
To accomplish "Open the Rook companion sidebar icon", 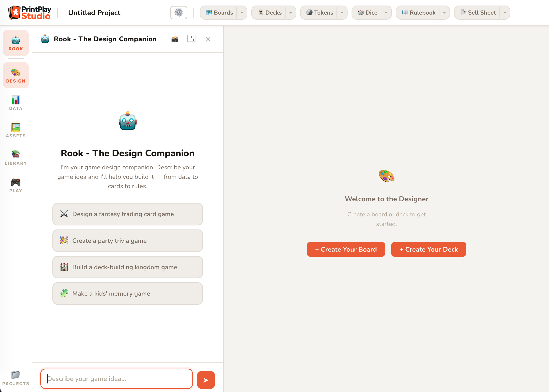I will pos(16,43).
